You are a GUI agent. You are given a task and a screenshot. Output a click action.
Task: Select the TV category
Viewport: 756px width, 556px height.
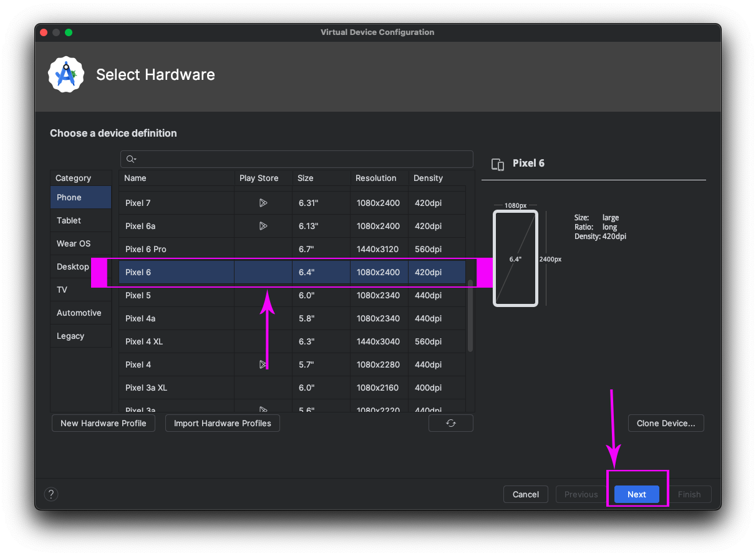[x=81, y=290]
